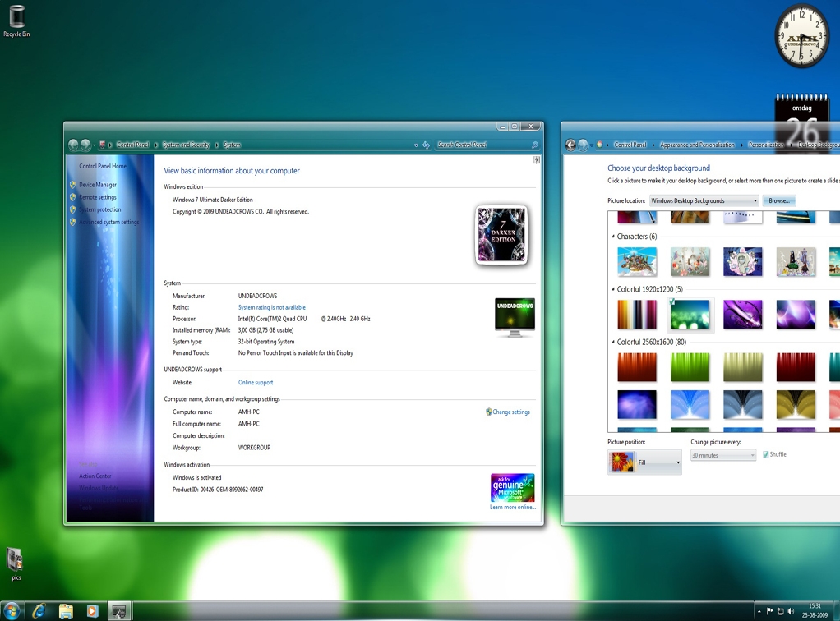The image size is (840, 621).
Task: Select the green stripes 2560x1600 wallpaper
Action: 690,367
